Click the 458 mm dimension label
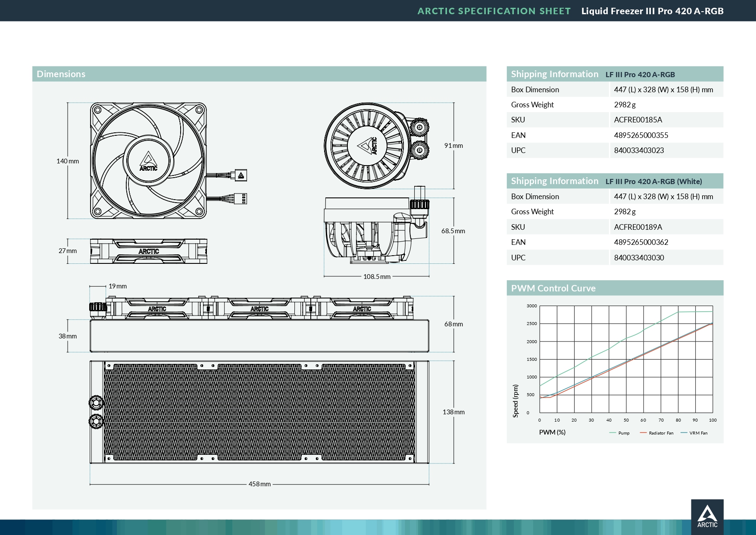This screenshot has height=535, width=756. pyautogui.click(x=259, y=484)
